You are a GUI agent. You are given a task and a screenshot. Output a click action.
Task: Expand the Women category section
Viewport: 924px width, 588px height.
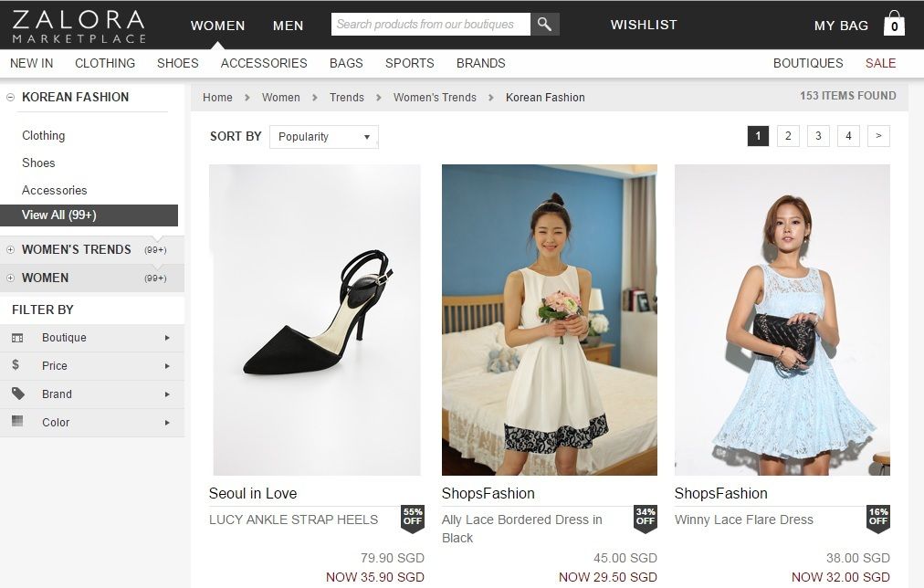10,278
